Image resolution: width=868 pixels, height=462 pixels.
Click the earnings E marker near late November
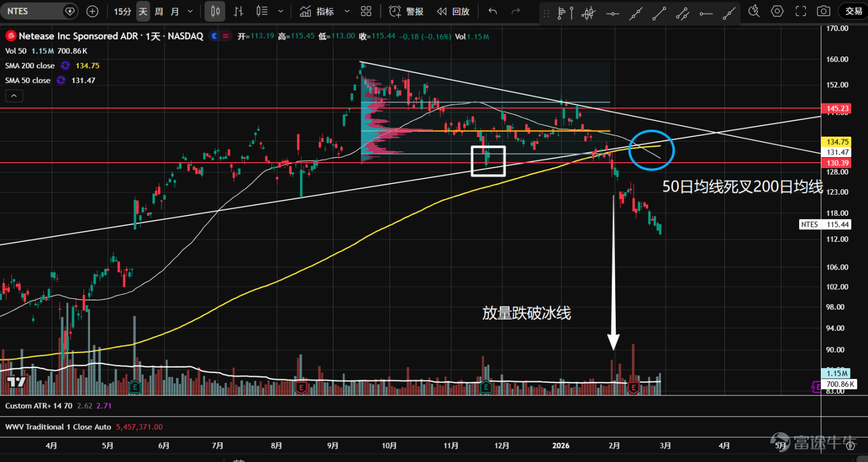[x=487, y=387]
